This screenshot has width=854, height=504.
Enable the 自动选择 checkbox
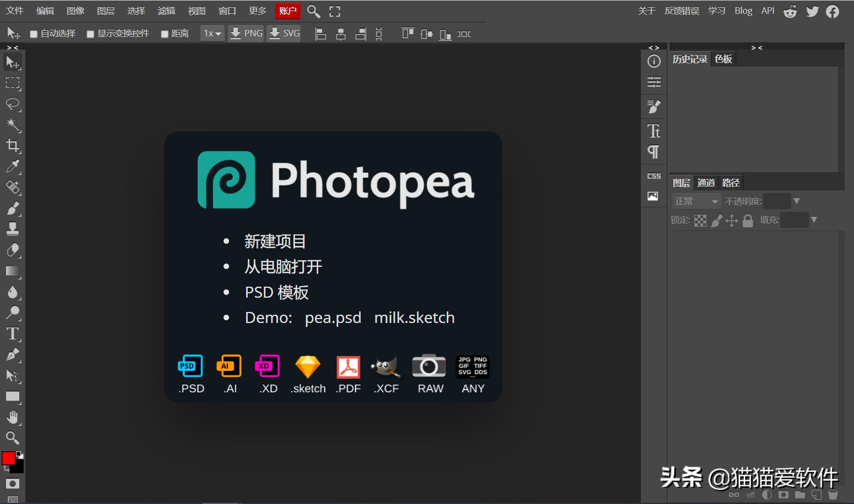tap(34, 34)
